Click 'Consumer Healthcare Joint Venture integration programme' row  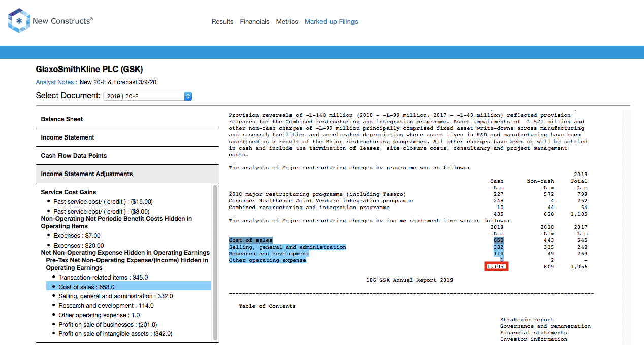[x=320, y=201]
